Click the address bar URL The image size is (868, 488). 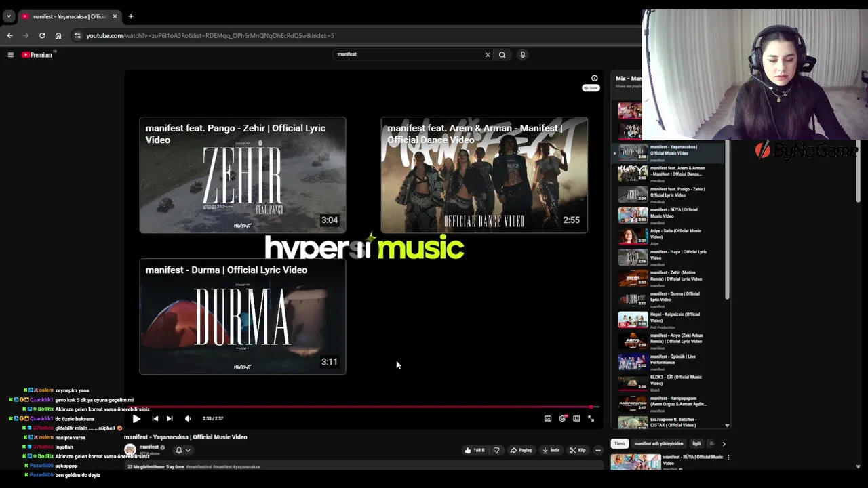(x=210, y=35)
